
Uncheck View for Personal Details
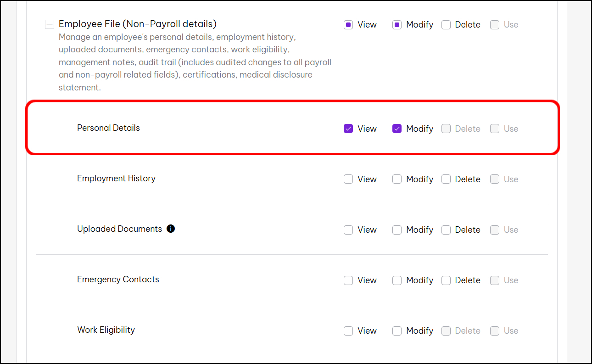point(348,129)
